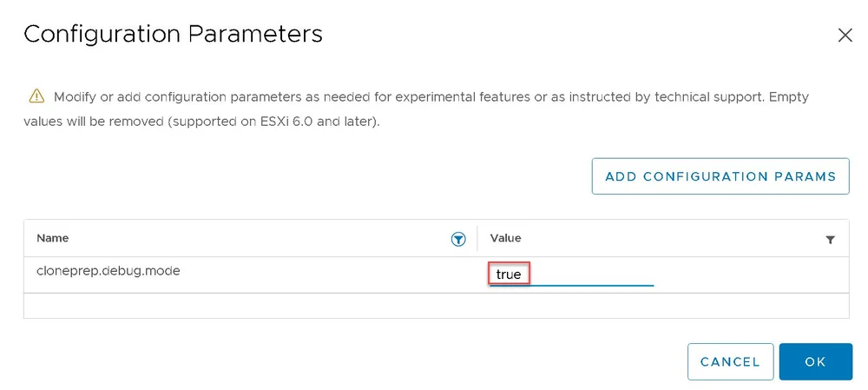Click blank area of the Name header cell

(x=260, y=238)
